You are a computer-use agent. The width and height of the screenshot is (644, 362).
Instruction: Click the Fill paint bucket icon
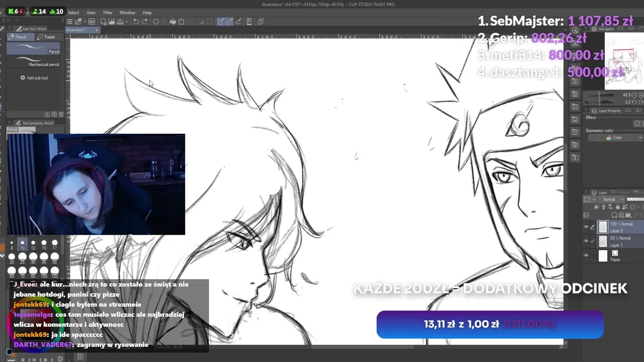coord(173,22)
